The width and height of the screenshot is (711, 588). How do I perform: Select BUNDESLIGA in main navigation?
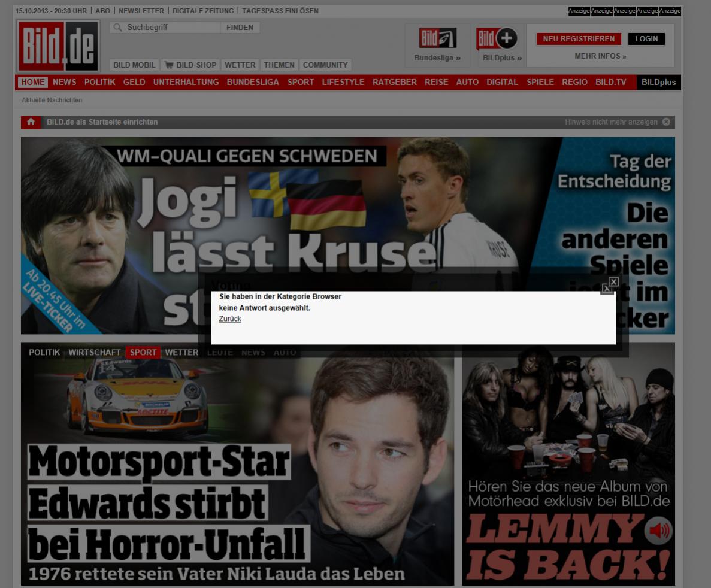(253, 82)
